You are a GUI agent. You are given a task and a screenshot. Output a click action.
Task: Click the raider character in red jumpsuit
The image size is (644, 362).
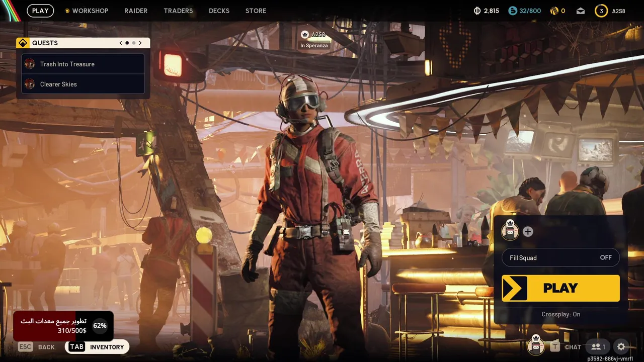pos(312,216)
